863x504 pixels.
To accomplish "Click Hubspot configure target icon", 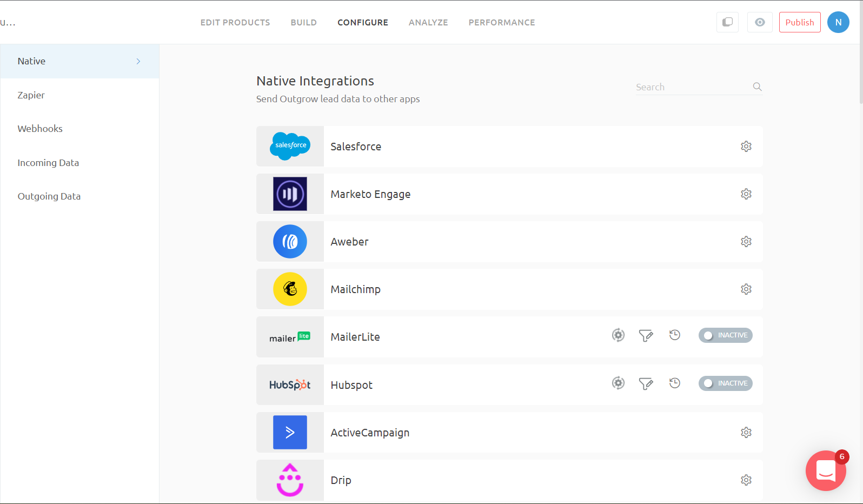I will (x=618, y=383).
